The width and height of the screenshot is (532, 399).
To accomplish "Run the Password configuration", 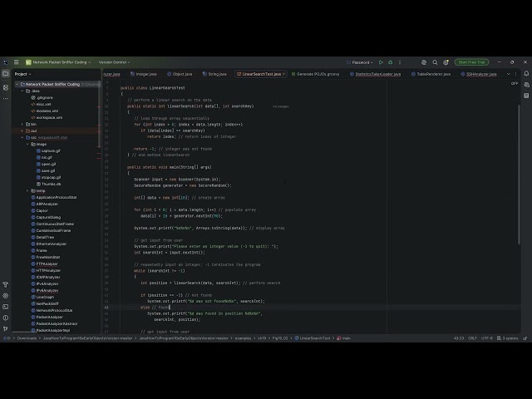I will pos(381,62).
